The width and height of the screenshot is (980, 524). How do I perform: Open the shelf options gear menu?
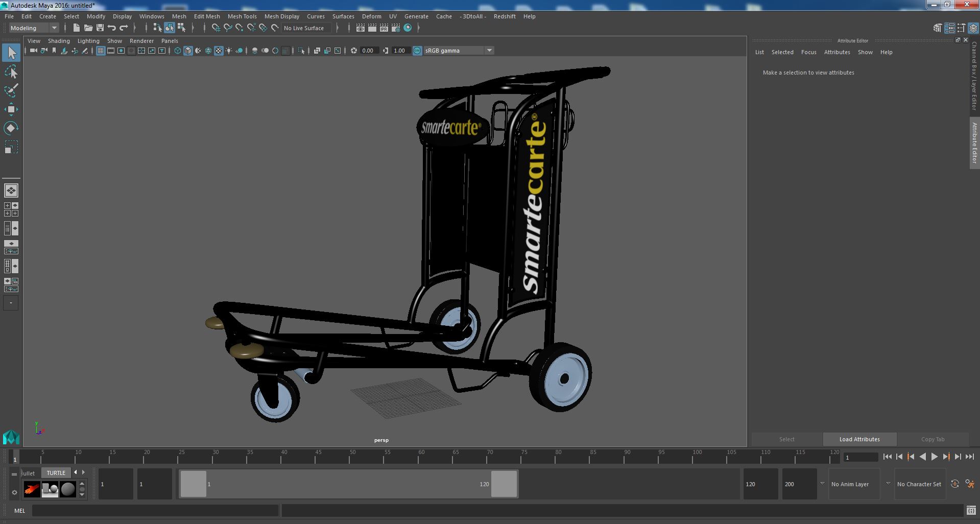tap(14, 493)
